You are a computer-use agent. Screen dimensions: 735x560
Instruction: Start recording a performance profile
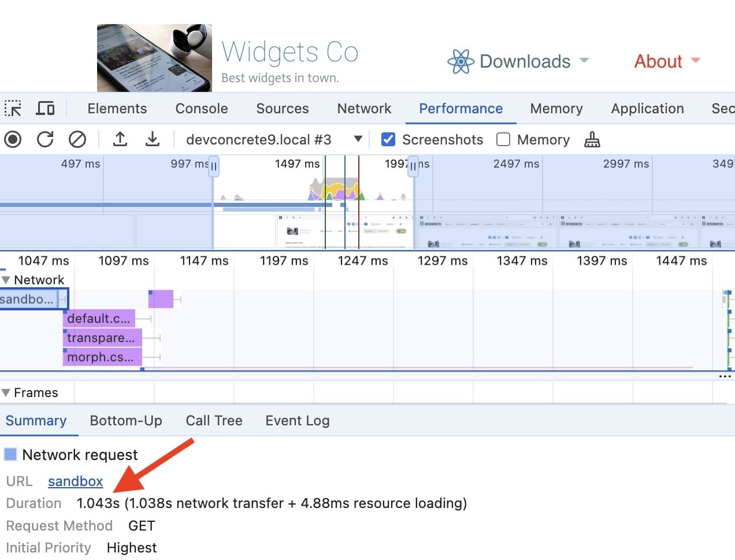(x=13, y=139)
